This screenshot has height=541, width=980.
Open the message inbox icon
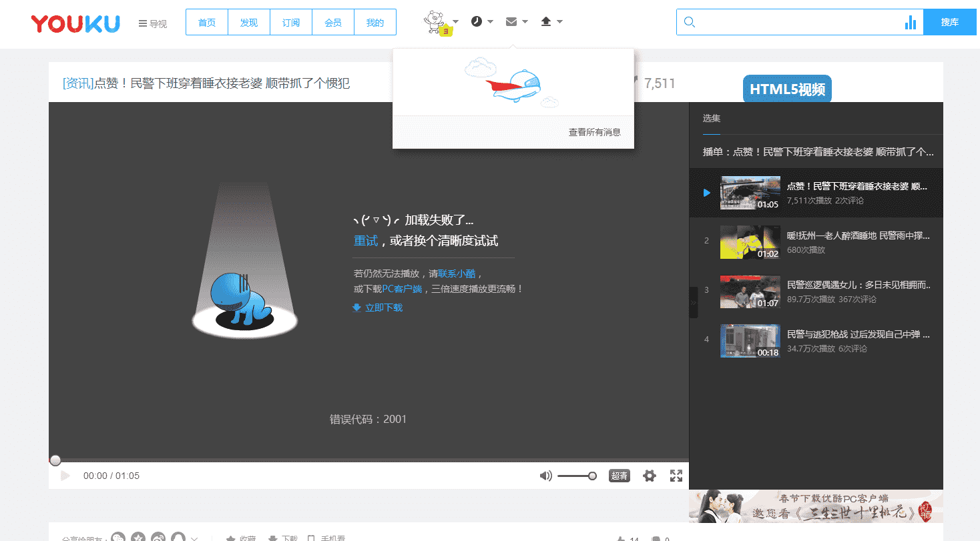click(x=511, y=21)
